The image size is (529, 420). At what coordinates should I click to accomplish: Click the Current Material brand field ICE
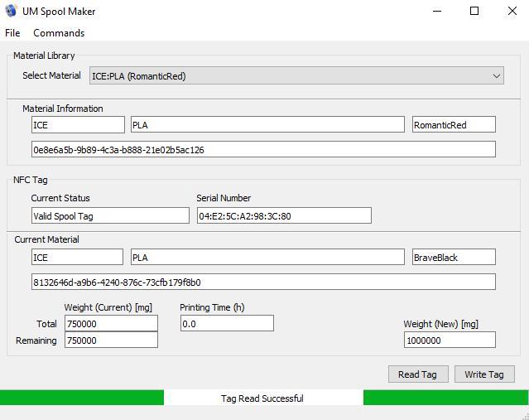77,258
